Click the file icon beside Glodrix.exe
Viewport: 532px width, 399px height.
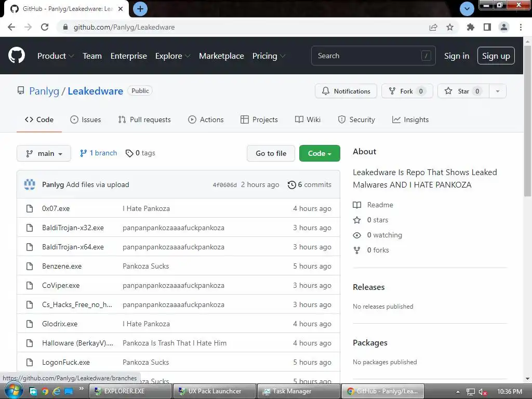[30, 324]
